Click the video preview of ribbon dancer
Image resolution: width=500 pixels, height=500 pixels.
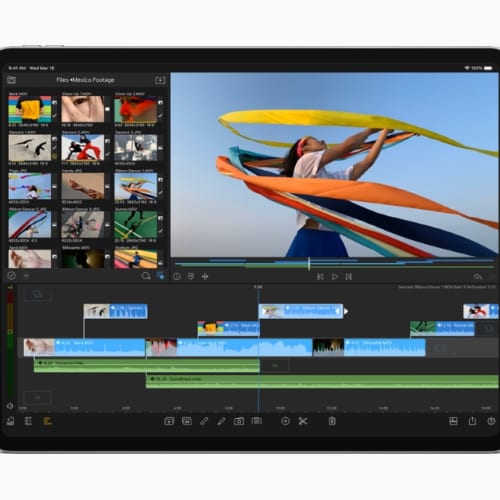coord(334,165)
